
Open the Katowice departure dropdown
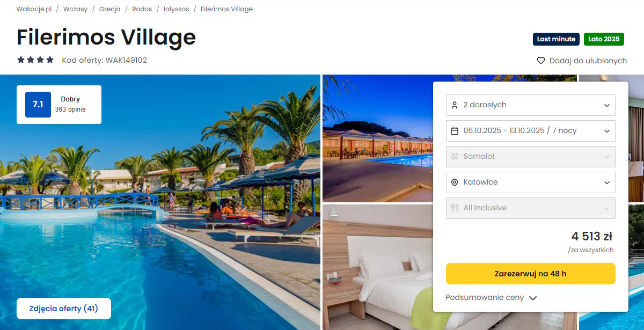tap(531, 182)
